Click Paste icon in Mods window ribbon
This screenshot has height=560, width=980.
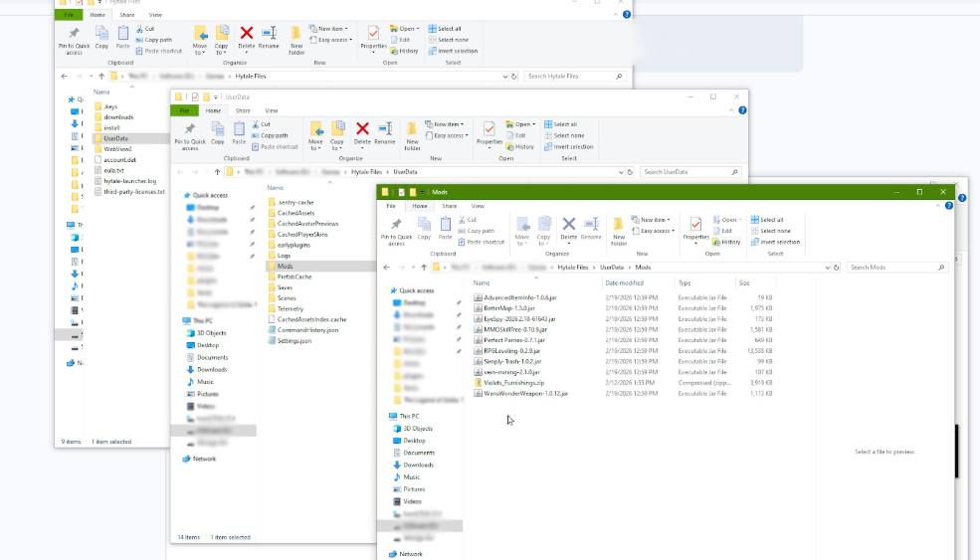click(445, 228)
